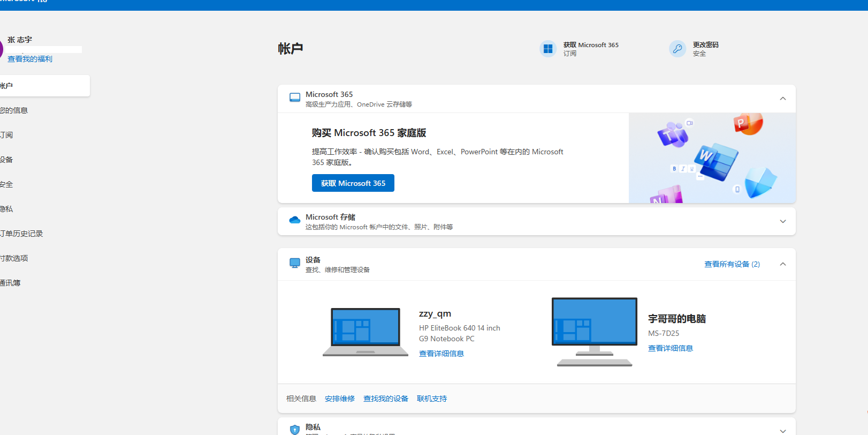This screenshot has width=868, height=435.
Task: Expand the 隐私 card
Action: (x=783, y=431)
